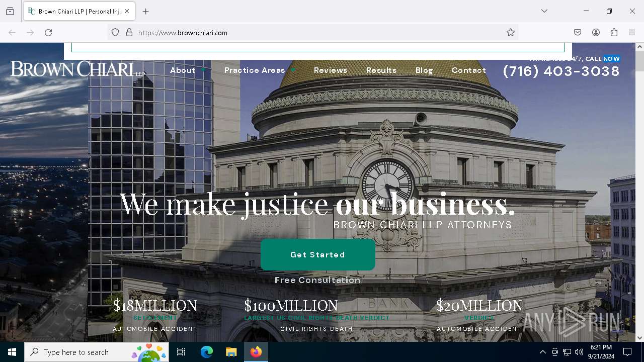644x362 pixels.
Task: Go forward with the forward arrow
Action: click(x=30, y=32)
